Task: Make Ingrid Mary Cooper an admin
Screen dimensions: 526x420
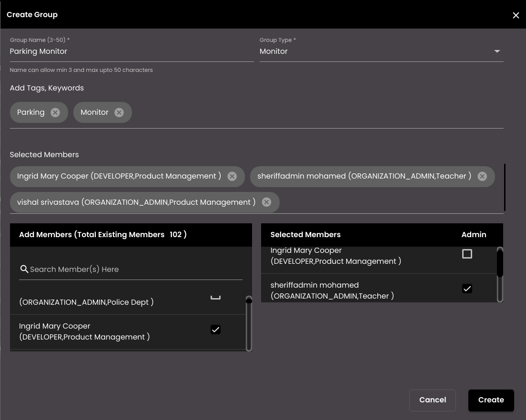Action: [467, 254]
